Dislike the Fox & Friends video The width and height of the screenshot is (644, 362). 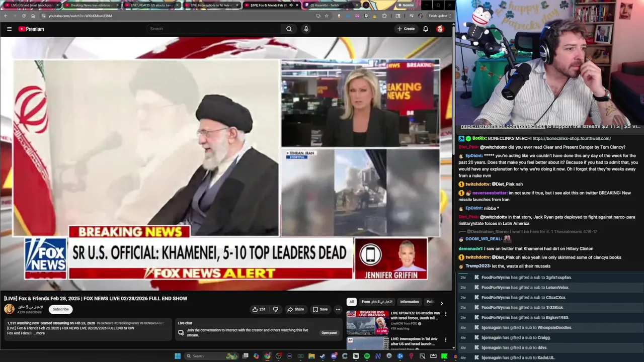tap(275, 309)
